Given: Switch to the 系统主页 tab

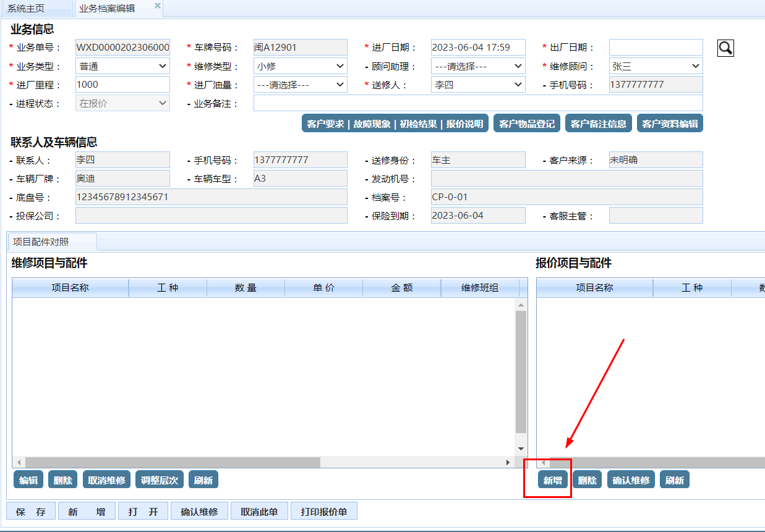Looking at the screenshot, I should pos(36,8).
